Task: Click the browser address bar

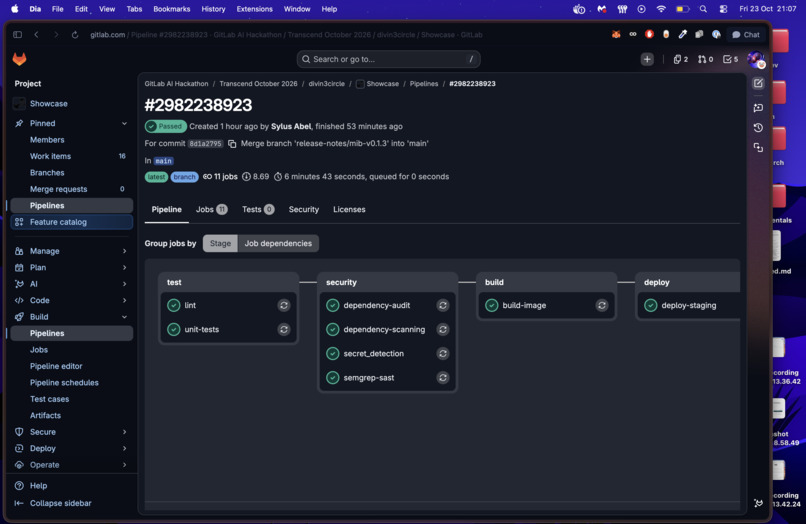Action: pos(286,34)
